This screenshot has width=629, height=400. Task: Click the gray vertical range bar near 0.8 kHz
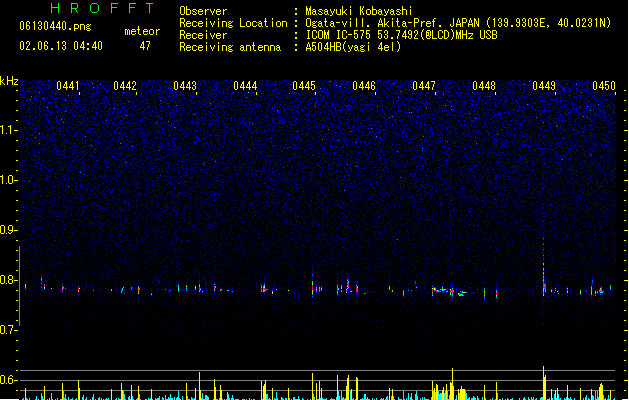tap(20, 286)
